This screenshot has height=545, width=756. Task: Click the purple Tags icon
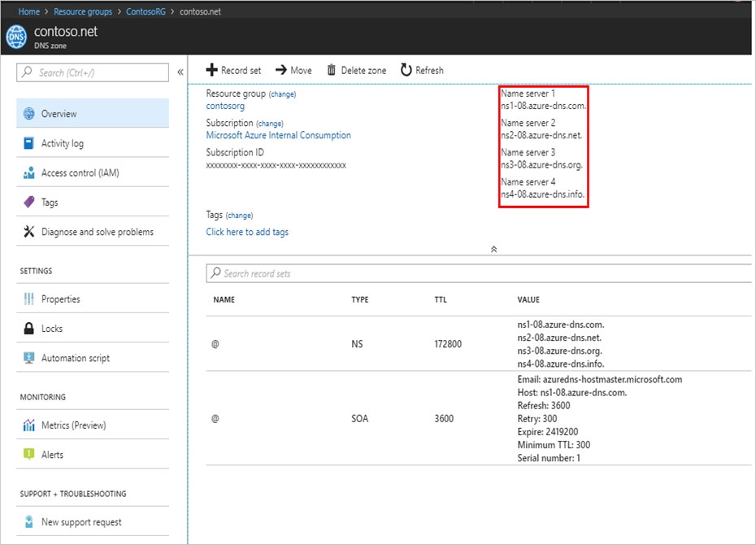click(29, 202)
